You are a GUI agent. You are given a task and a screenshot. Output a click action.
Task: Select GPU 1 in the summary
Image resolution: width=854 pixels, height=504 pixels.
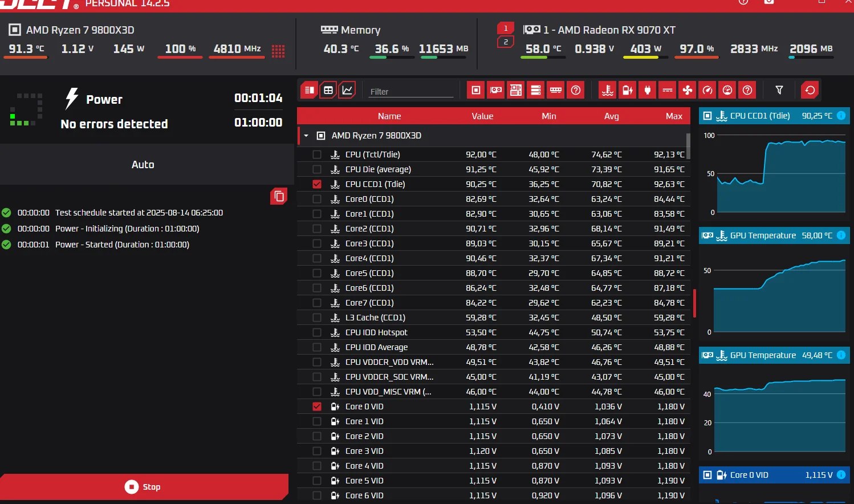click(506, 29)
